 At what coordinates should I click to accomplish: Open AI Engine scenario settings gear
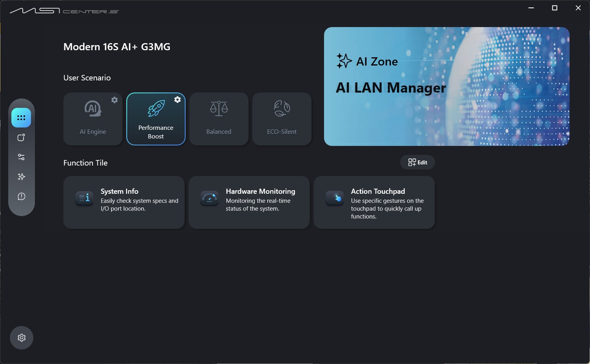point(115,100)
